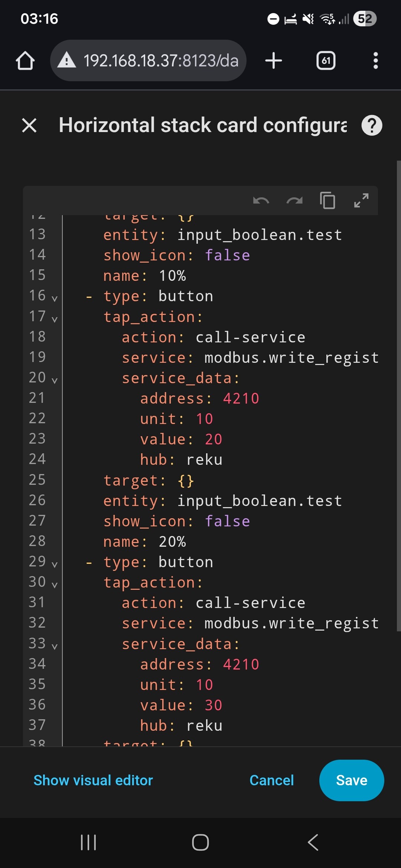Viewport: 401px width, 868px height.
Task: Collapse the tap_action block at line 17
Action: pos(55,319)
